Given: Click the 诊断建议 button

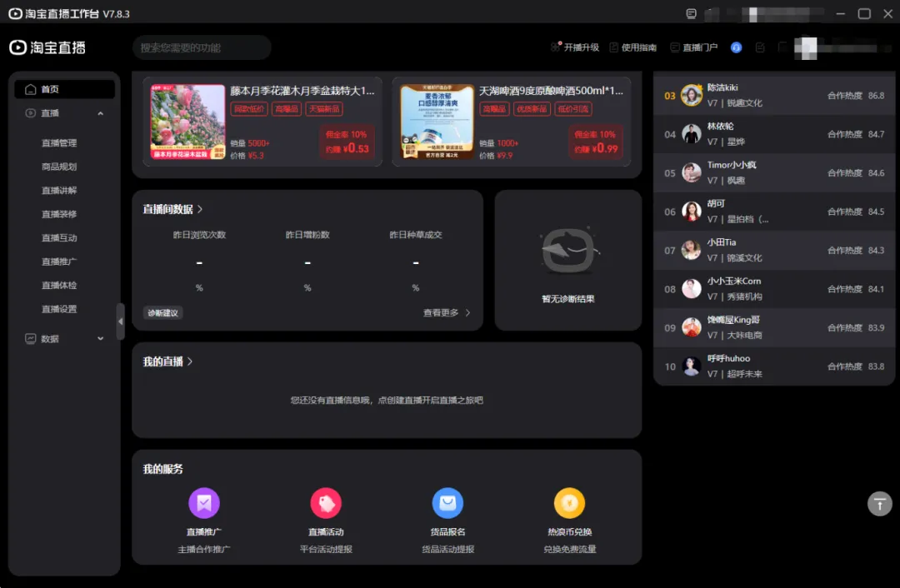Looking at the screenshot, I should pos(162,313).
